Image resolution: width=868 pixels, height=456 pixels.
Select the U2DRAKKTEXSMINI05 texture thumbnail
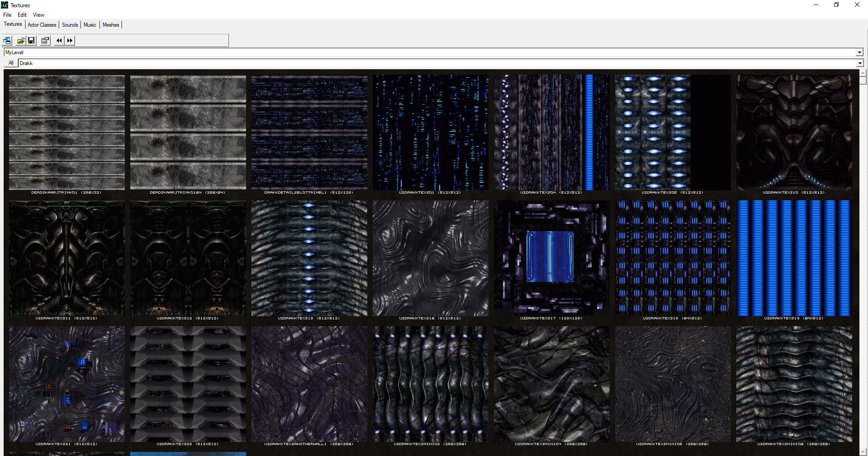[673, 384]
